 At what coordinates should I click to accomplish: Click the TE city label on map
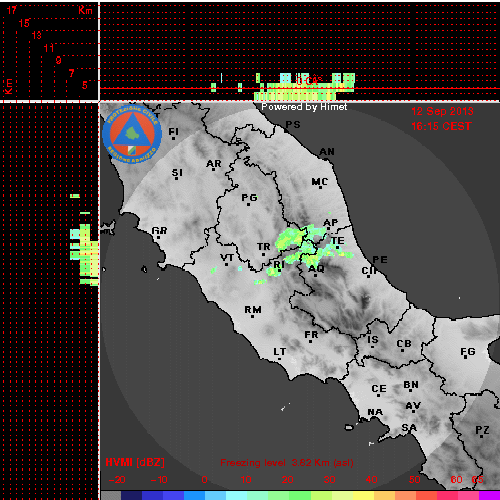click(x=337, y=241)
